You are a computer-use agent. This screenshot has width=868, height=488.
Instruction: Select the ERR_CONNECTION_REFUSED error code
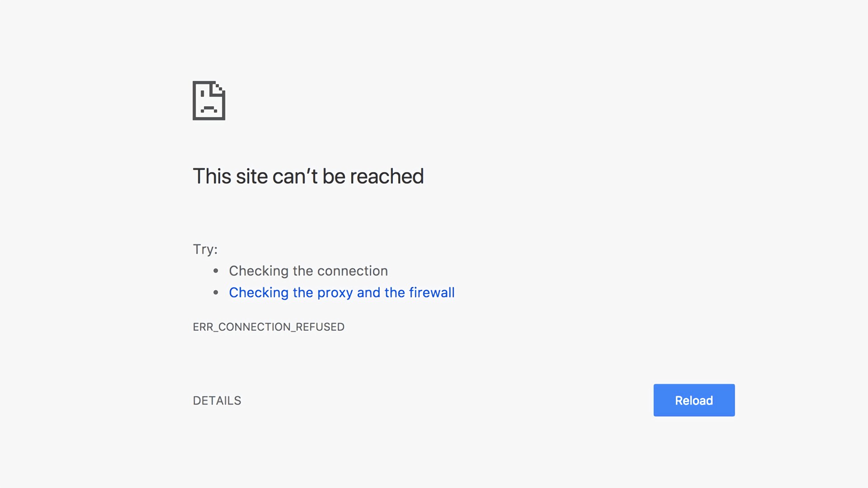click(269, 327)
